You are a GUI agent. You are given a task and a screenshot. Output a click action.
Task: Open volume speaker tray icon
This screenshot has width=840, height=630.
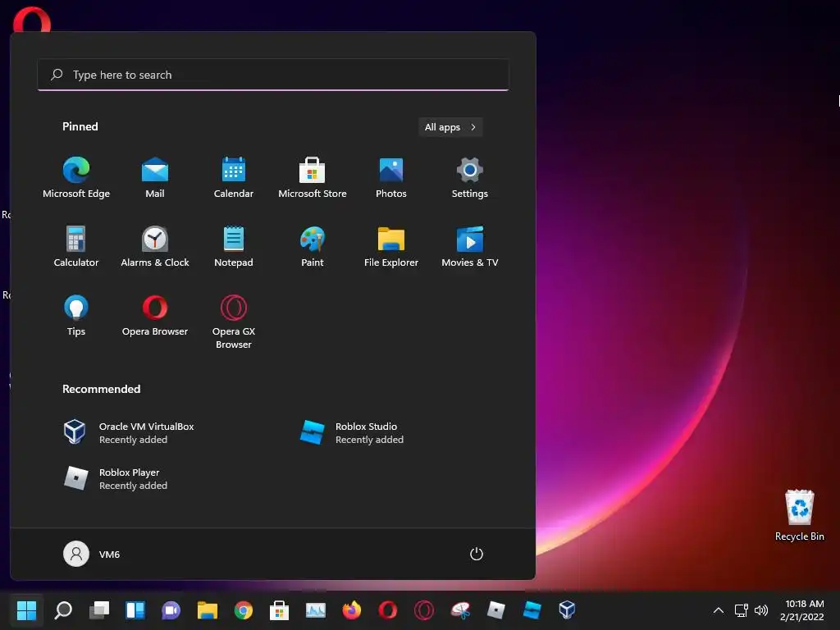click(x=760, y=610)
